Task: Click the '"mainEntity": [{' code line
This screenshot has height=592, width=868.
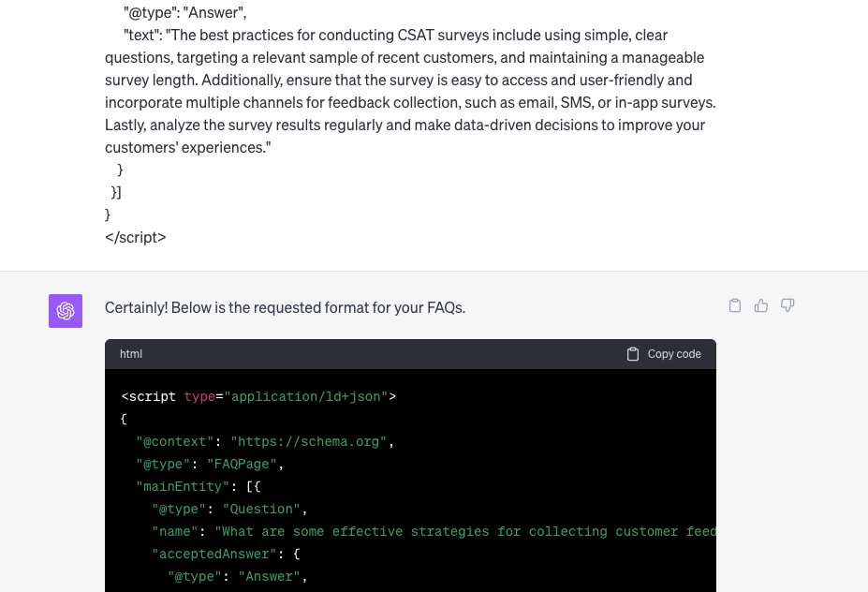Action: pos(199,487)
